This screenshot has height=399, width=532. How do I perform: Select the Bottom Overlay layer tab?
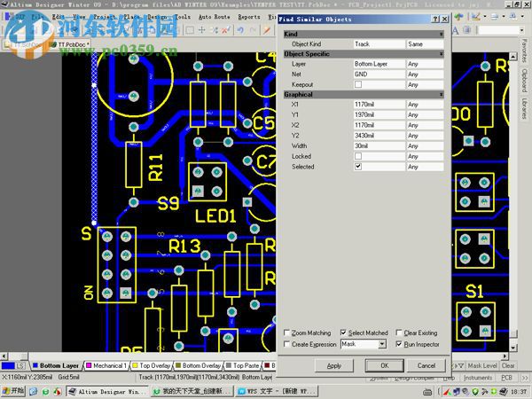(x=198, y=365)
